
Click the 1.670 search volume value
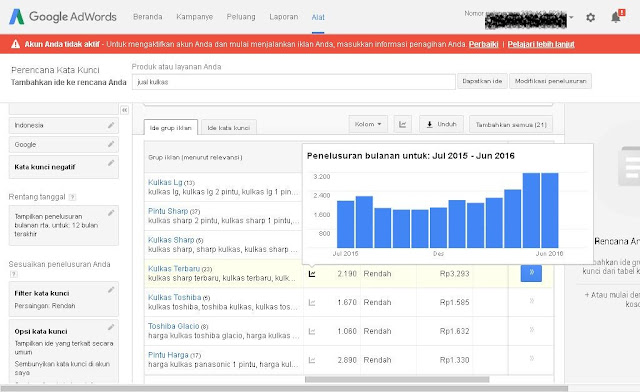coord(347,302)
